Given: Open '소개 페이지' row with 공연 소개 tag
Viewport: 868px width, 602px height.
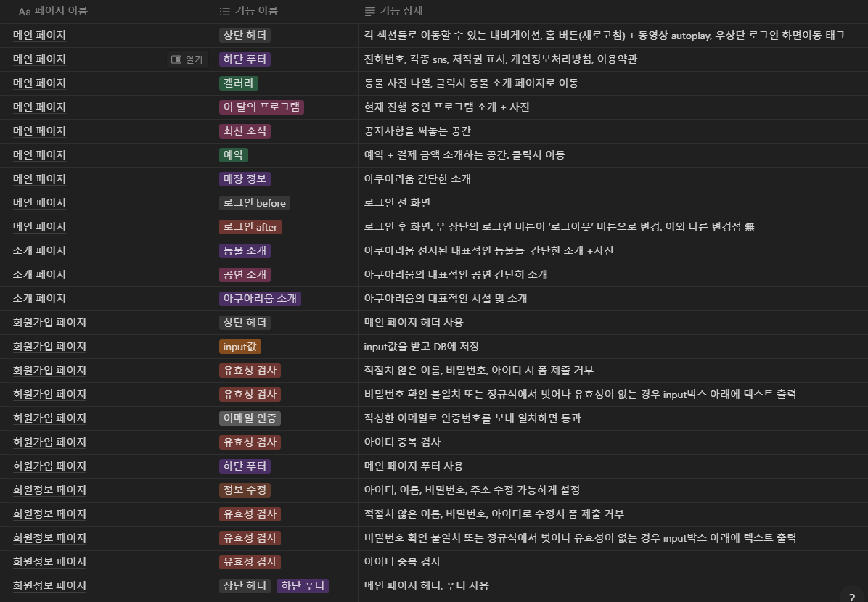Looking at the screenshot, I should [39, 274].
